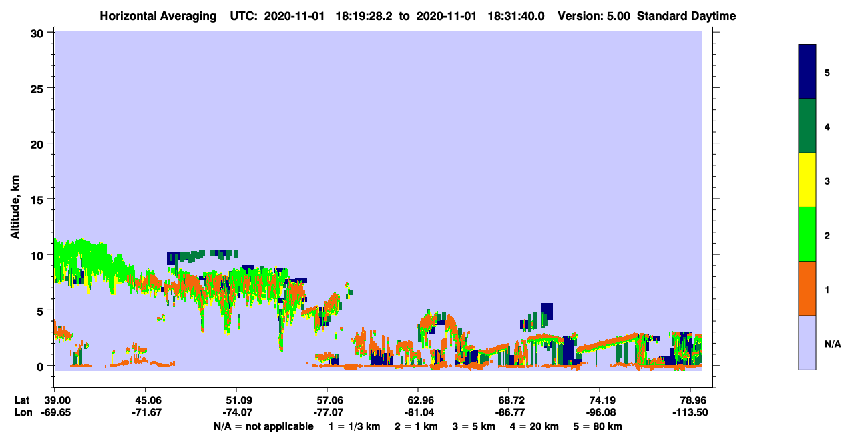Click the yellow colorbar segment labeled 3

(x=807, y=180)
